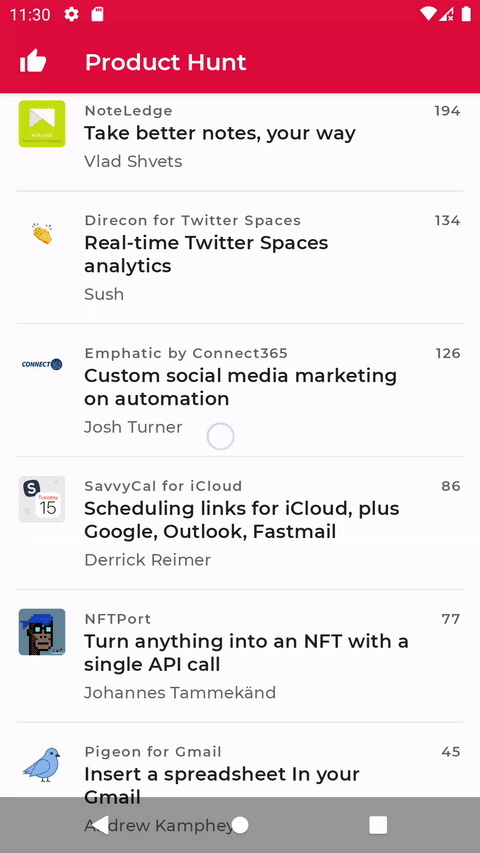
Task: Tap the thumbs-up logo in header
Action: pyautogui.click(x=33, y=61)
